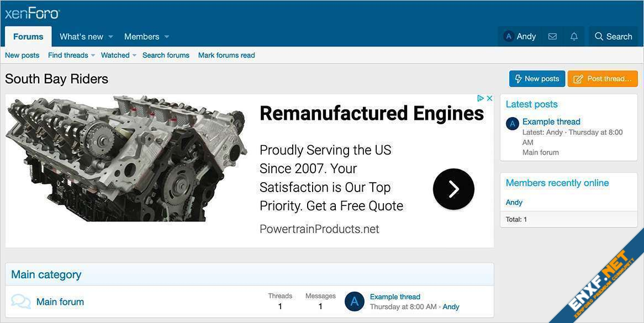
Task: Click the AdChoices triangle icon
Action: 481,98
